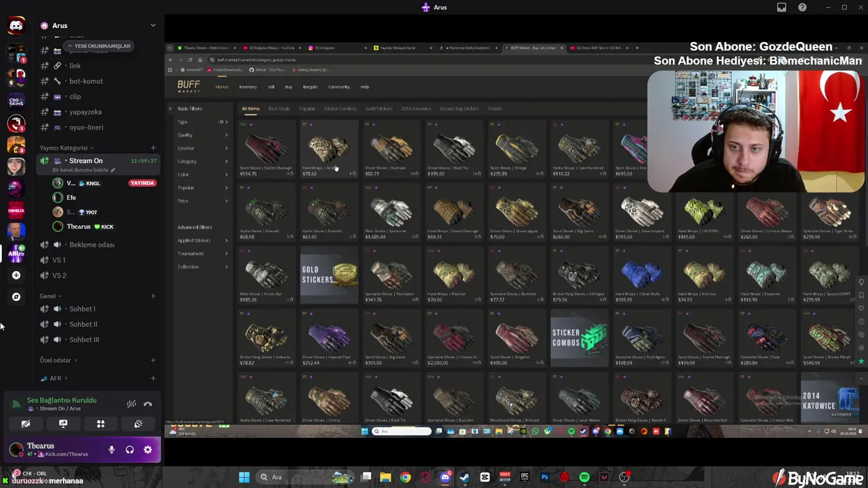Viewport: 868px width, 488px height.
Task: Switch to the Sticker Combos tab
Action: click(x=340, y=108)
